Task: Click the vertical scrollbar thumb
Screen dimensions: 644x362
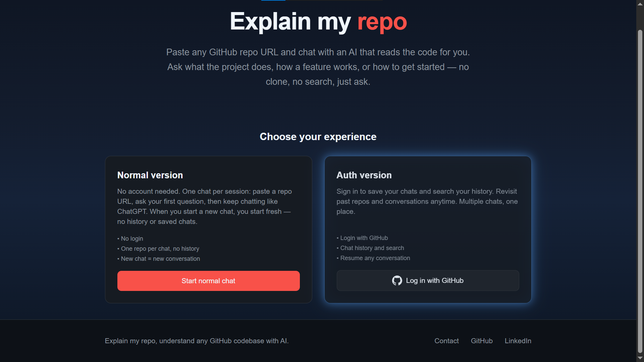Action: (x=640, y=191)
